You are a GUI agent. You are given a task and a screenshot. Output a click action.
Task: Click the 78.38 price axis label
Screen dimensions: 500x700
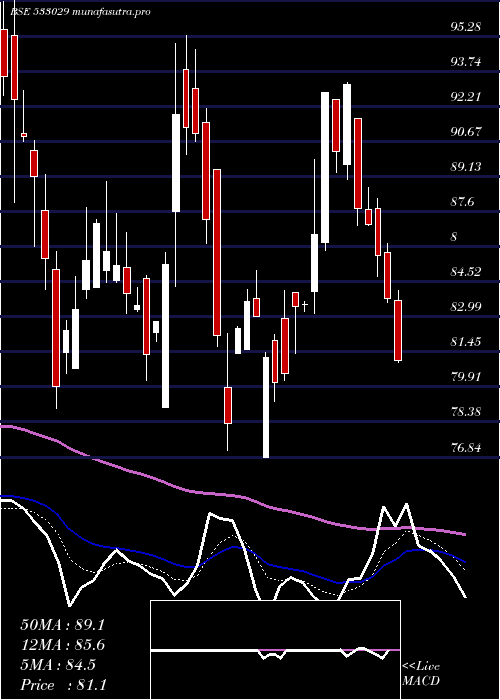pyautogui.click(x=466, y=411)
